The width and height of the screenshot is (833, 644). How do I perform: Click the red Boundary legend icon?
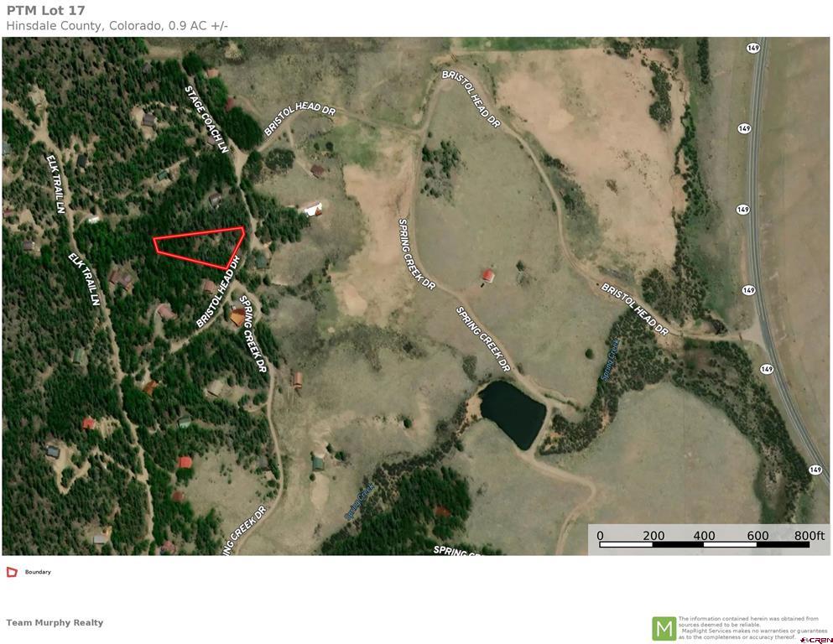coord(12,572)
